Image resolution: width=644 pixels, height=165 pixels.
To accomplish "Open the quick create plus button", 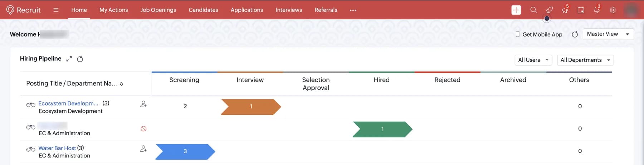I will tap(516, 10).
